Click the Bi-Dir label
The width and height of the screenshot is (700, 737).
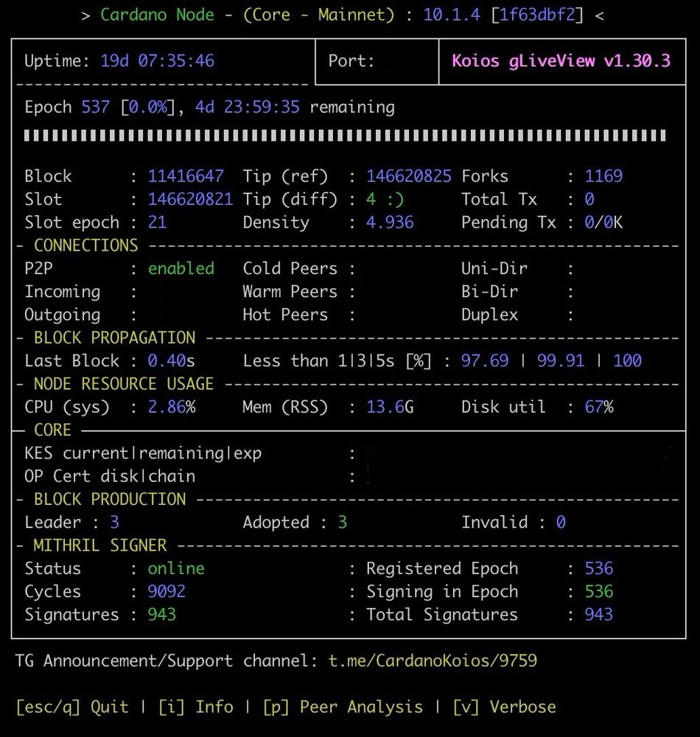coord(489,291)
